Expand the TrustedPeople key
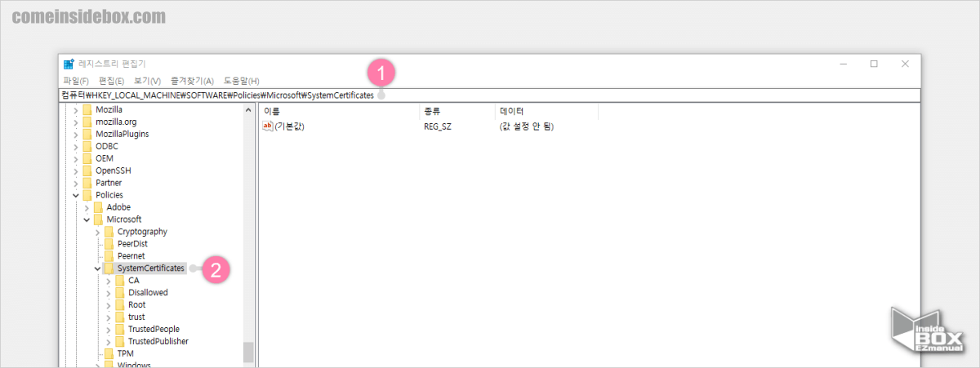Viewport: 980px width, 368px height. [108, 330]
